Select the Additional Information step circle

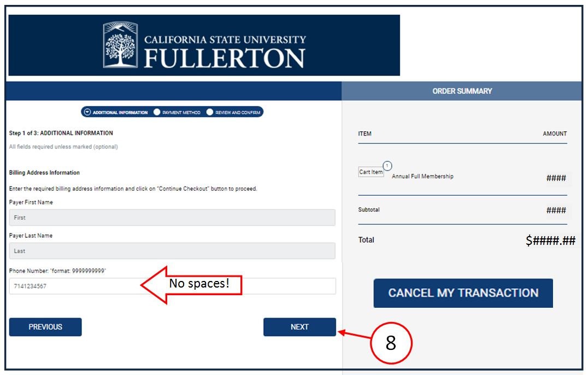(87, 112)
